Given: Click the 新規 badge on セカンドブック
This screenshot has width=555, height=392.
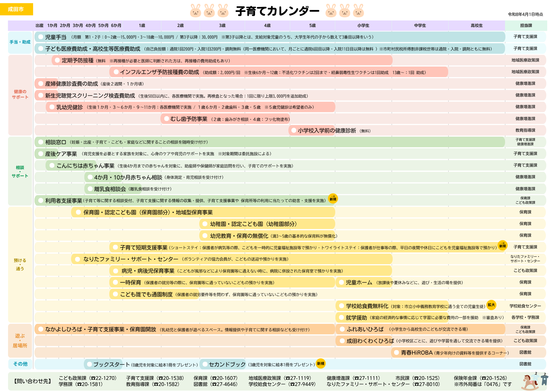Looking at the screenshot, I should tap(321, 363).
